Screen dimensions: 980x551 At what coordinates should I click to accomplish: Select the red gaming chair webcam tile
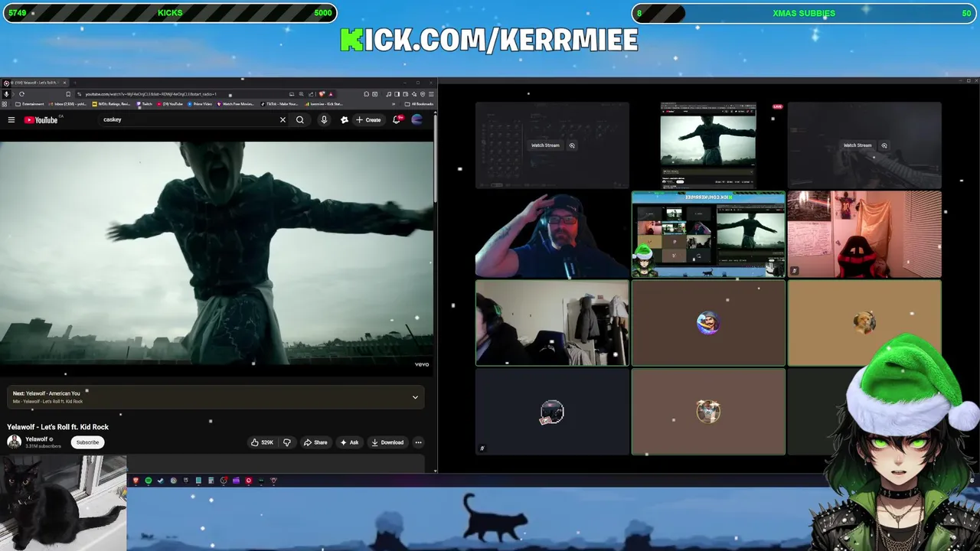click(864, 234)
